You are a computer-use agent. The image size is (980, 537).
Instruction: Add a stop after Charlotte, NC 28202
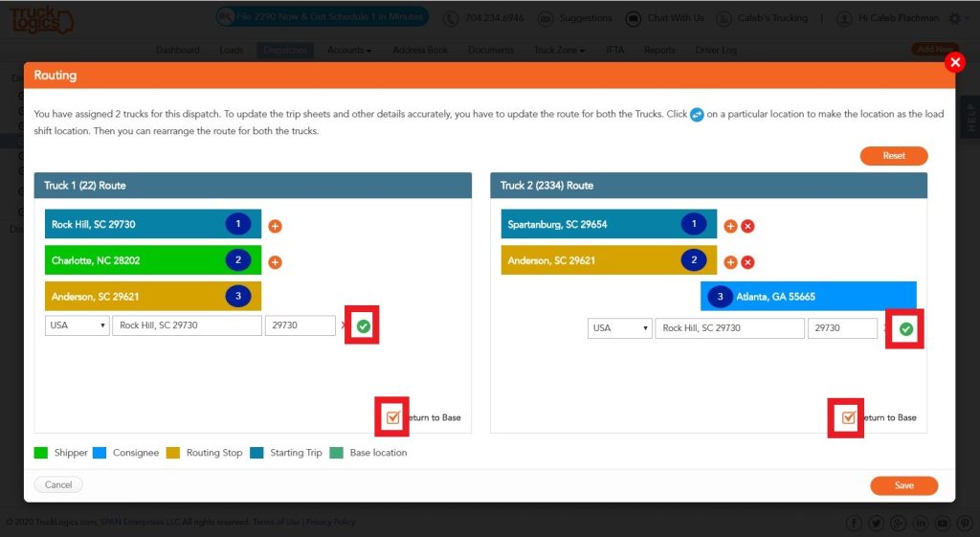(275, 262)
